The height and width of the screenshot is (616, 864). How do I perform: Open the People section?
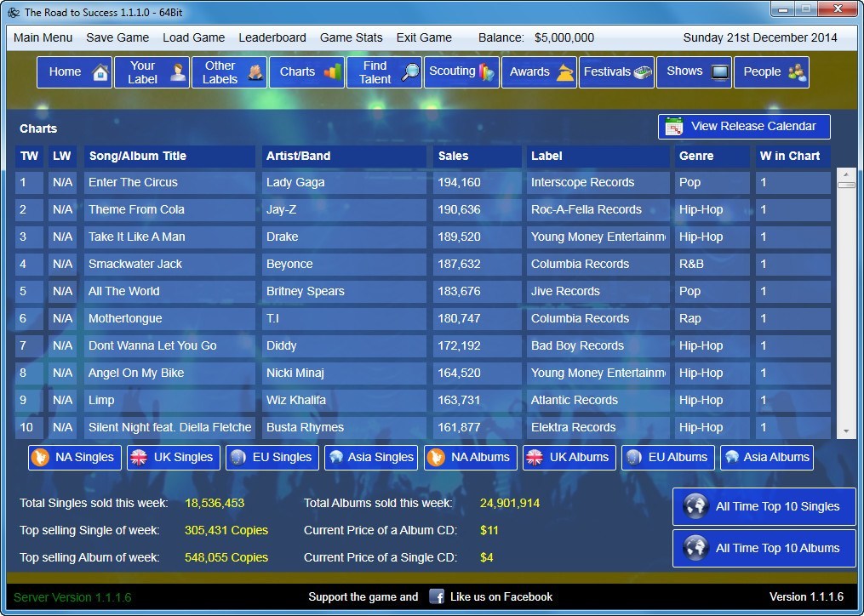(x=771, y=72)
